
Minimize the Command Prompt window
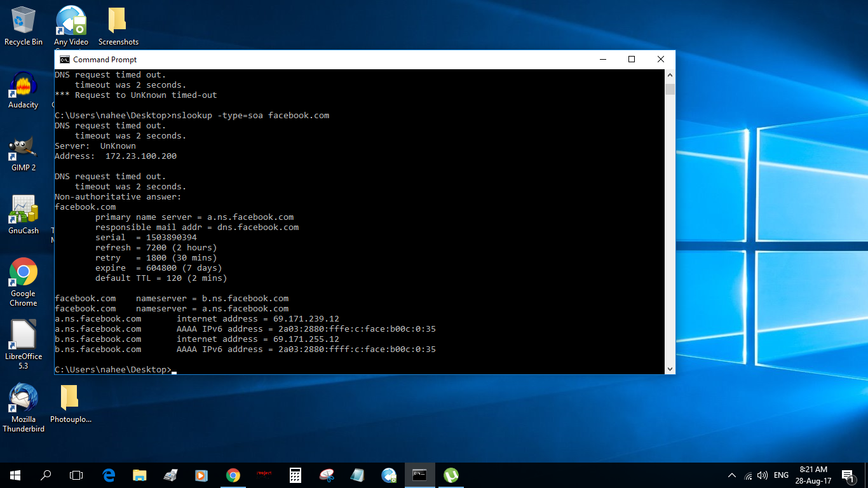[x=602, y=60]
